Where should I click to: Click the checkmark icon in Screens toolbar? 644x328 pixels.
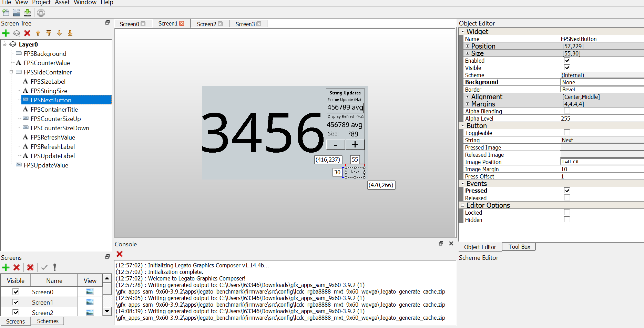click(x=44, y=267)
